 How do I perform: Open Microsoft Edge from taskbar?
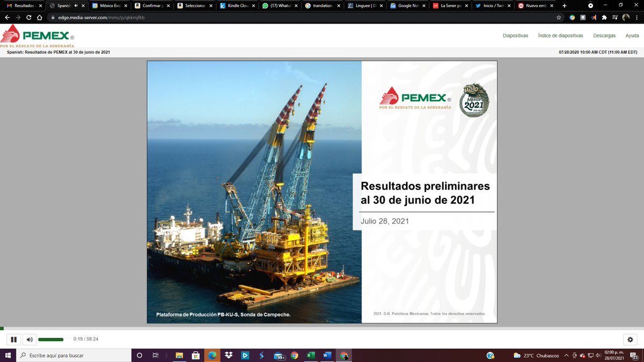point(212,355)
